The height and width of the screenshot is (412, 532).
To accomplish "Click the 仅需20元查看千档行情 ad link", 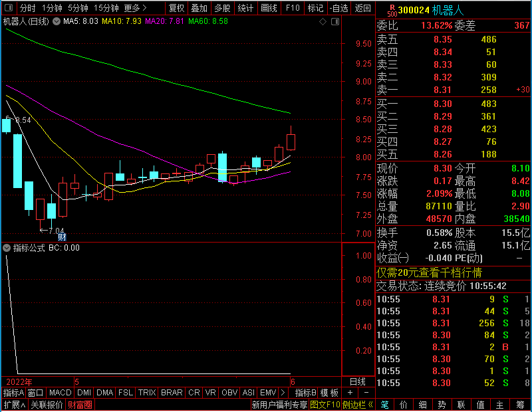I will coord(429,272).
